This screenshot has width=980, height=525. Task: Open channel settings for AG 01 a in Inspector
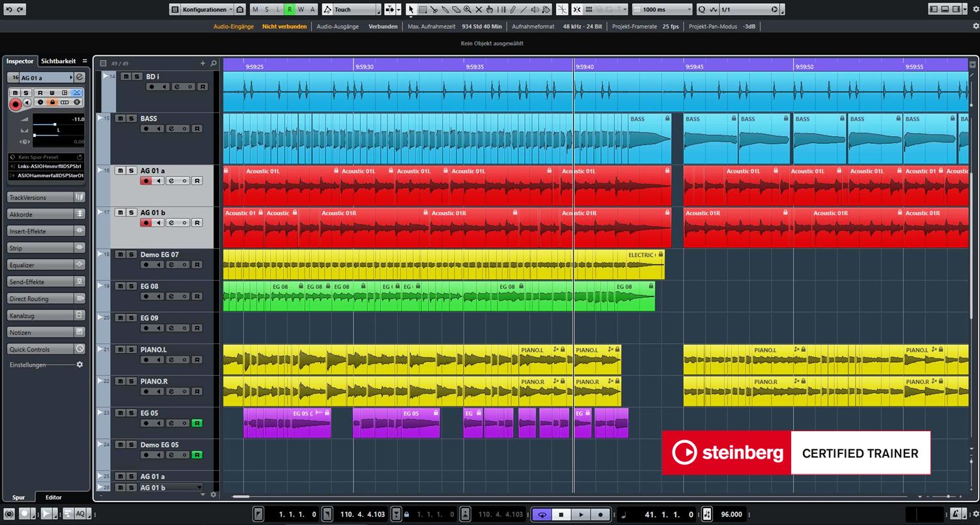[79, 78]
